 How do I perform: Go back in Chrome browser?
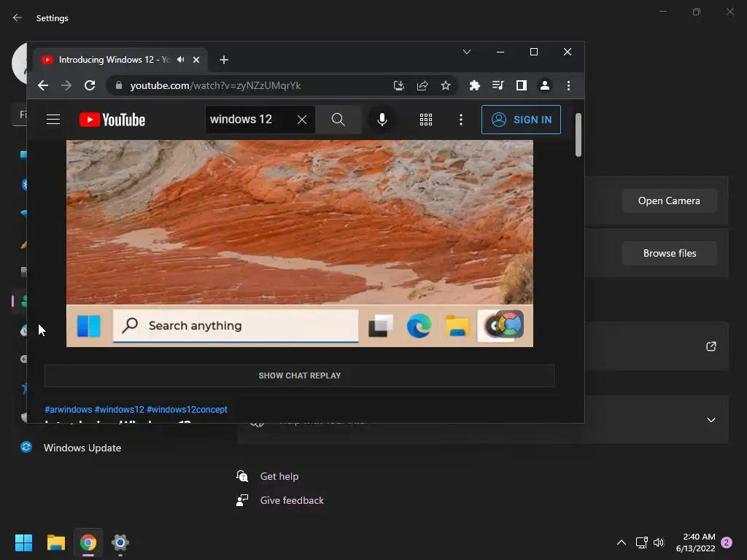[x=43, y=86]
